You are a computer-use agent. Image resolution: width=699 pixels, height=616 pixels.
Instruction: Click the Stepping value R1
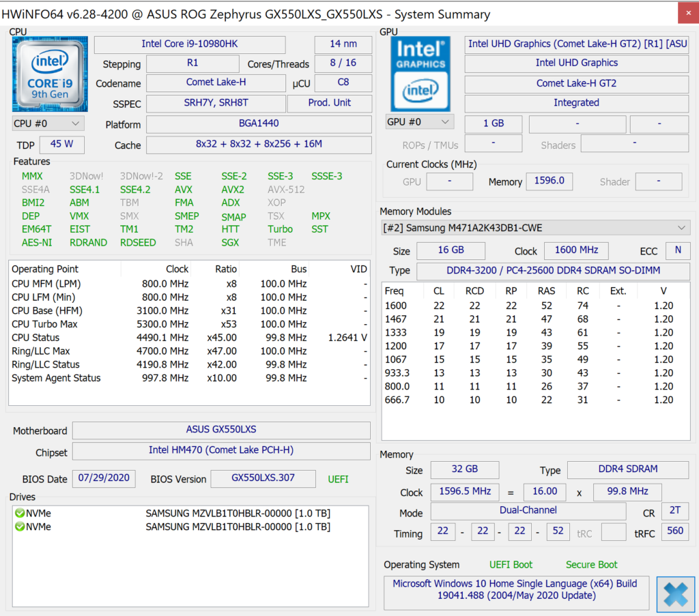[192, 63]
